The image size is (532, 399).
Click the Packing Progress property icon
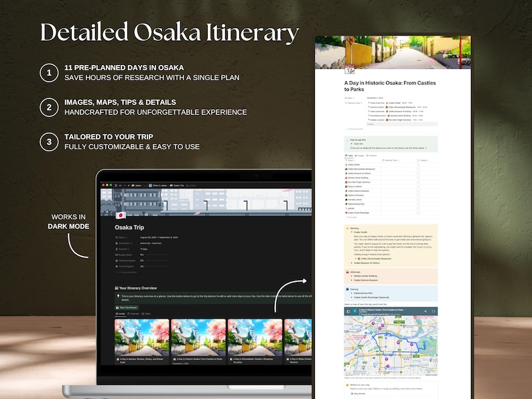pyautogui.click(x=117, y=260)
